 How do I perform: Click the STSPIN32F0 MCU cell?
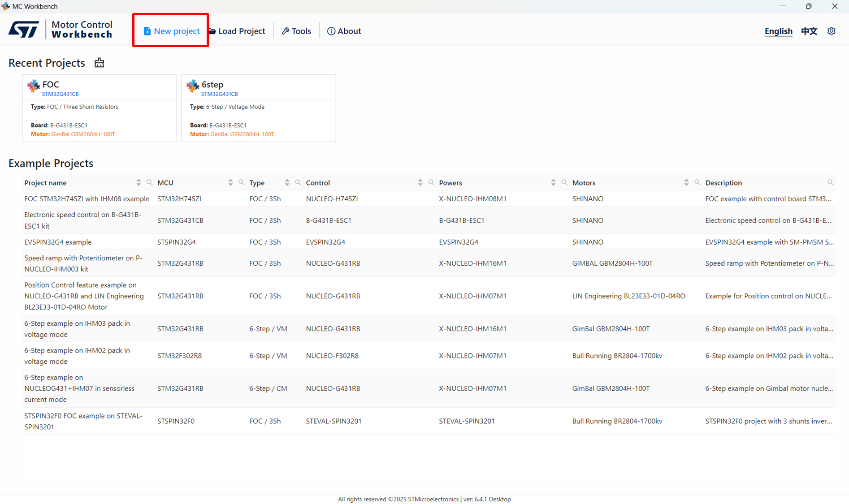(176, 421)
